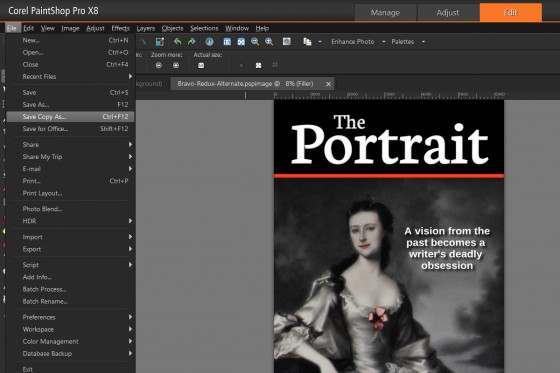This screenshot has height=373, width=560.
Task: Choose Batch Rename... entry
Action: pyautogui.click(x=71, y=301)
